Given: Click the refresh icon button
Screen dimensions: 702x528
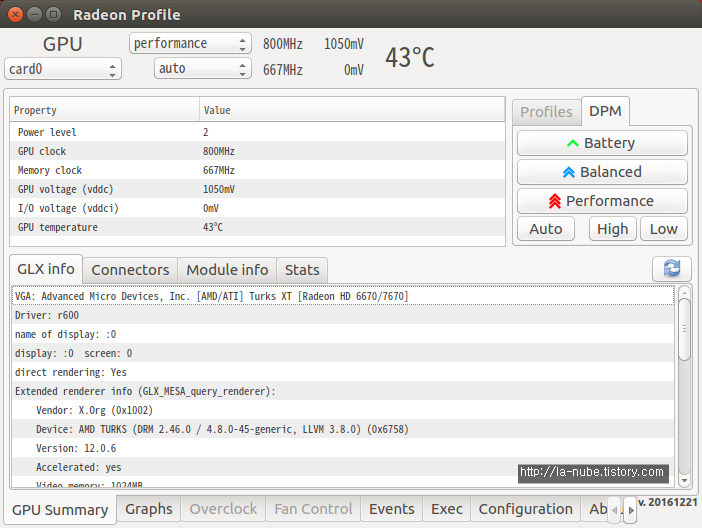Looking at the screenshot, I should pyautogui.click(x=672, y=269).
